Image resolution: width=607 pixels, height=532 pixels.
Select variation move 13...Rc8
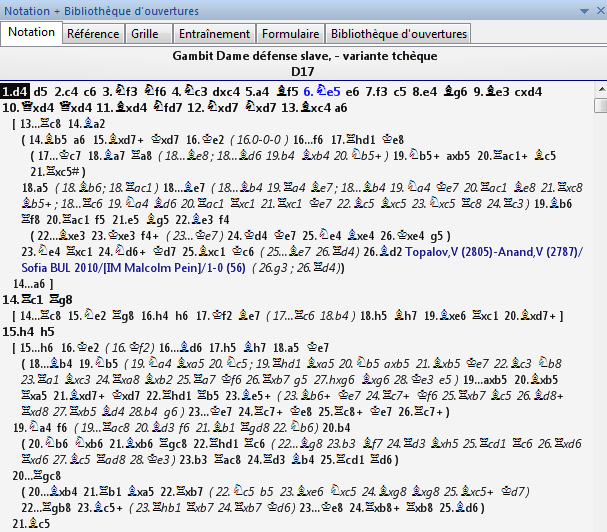[x=41, y=124]
